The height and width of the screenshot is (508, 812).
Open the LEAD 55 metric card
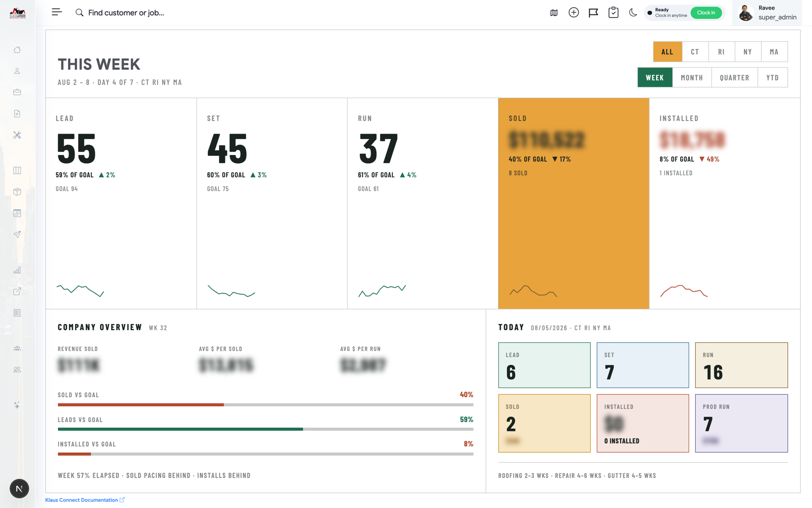(x=121, y=203)
